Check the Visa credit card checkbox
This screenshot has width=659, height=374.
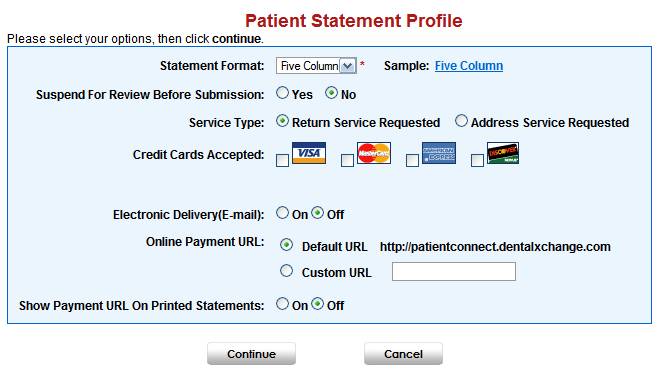pos(282,160)
